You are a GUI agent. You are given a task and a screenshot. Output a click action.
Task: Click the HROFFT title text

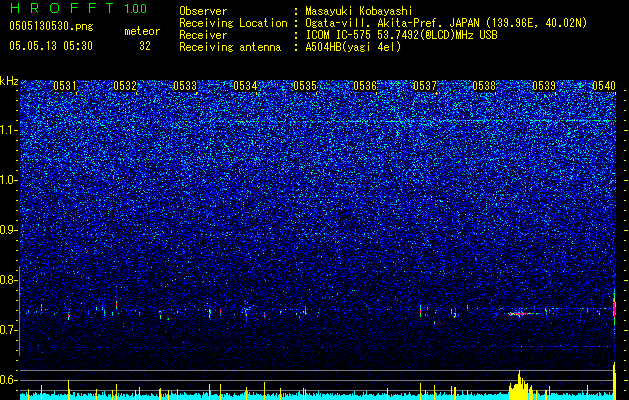[63, 8]
